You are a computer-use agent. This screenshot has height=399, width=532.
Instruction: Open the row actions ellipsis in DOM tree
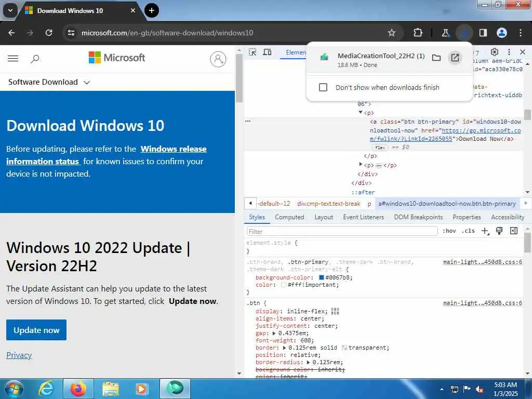(248, 121)
